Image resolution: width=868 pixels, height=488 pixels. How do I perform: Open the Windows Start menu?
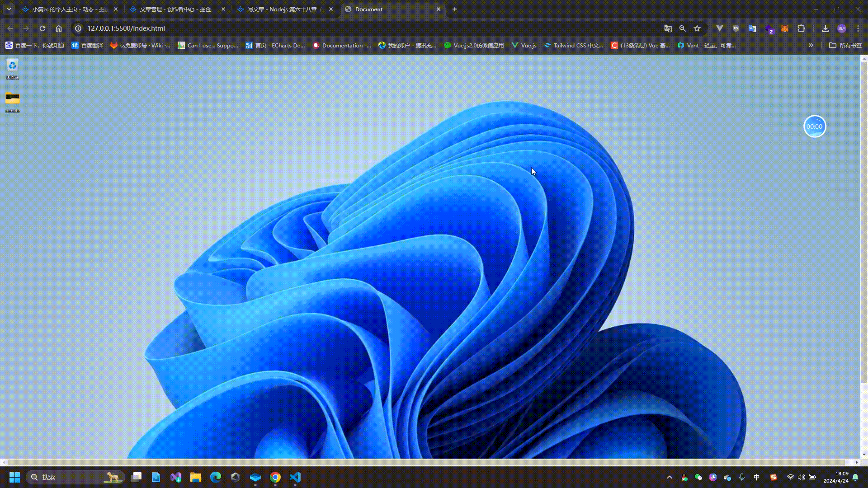pos(14,477)
